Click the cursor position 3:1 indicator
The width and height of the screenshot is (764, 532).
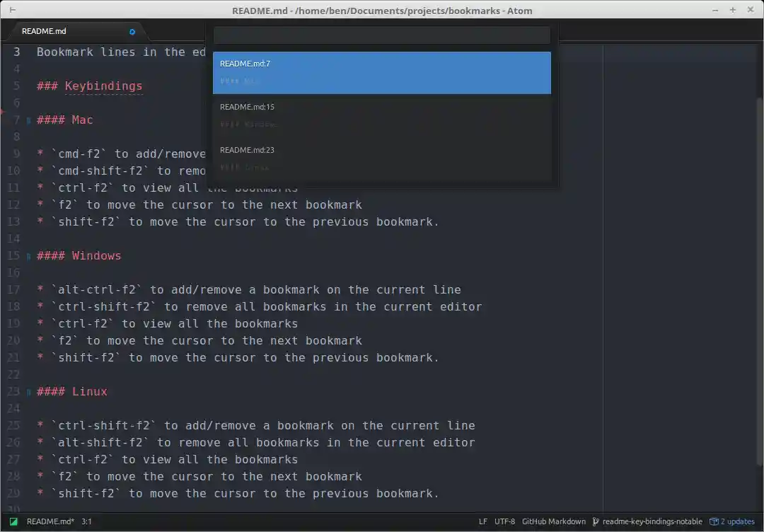click(x=87, y=521)
